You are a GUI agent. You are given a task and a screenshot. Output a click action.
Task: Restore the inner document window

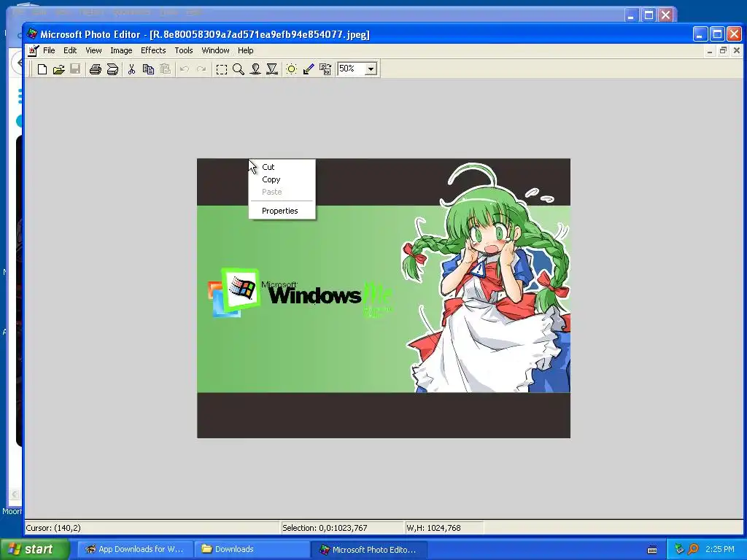(723, 50)
